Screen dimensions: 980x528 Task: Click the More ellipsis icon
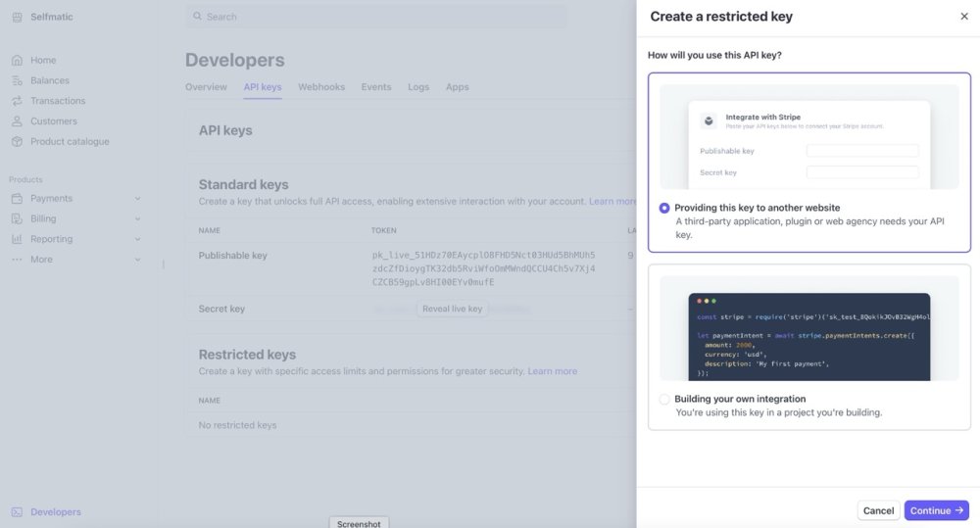tap(17, 260)
